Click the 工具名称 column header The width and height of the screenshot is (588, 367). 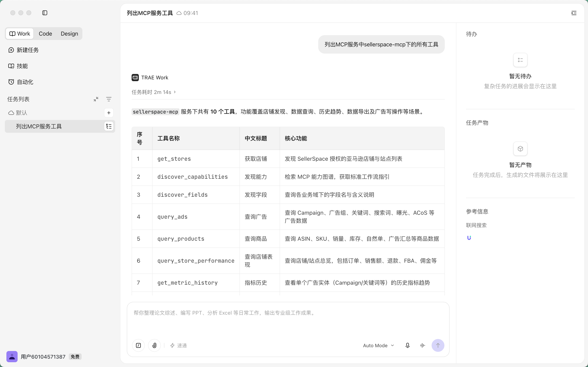196,138
